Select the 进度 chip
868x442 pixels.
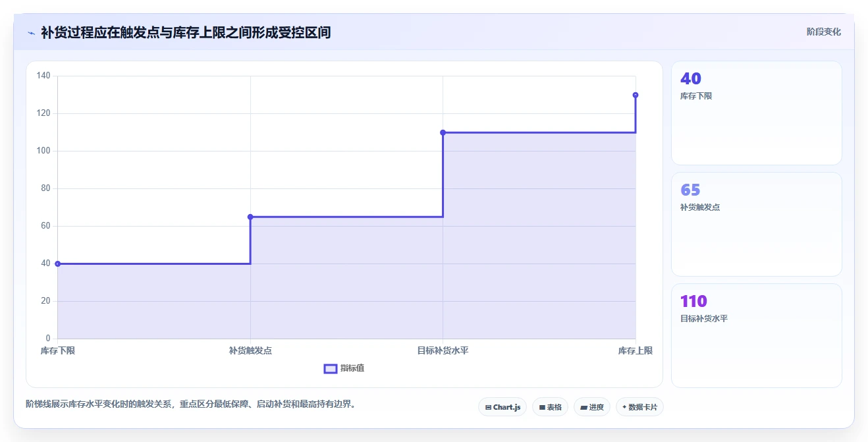pyautogui.click(x=592, y=407)
